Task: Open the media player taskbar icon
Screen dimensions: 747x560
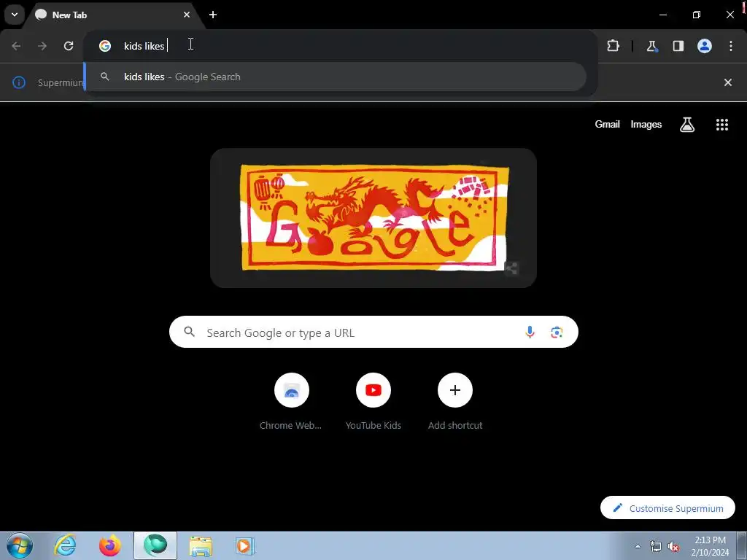Action: tap(245, 545)
